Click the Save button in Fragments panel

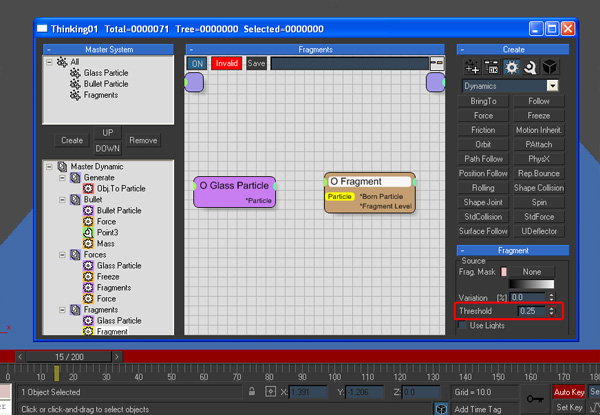(256, 63)
